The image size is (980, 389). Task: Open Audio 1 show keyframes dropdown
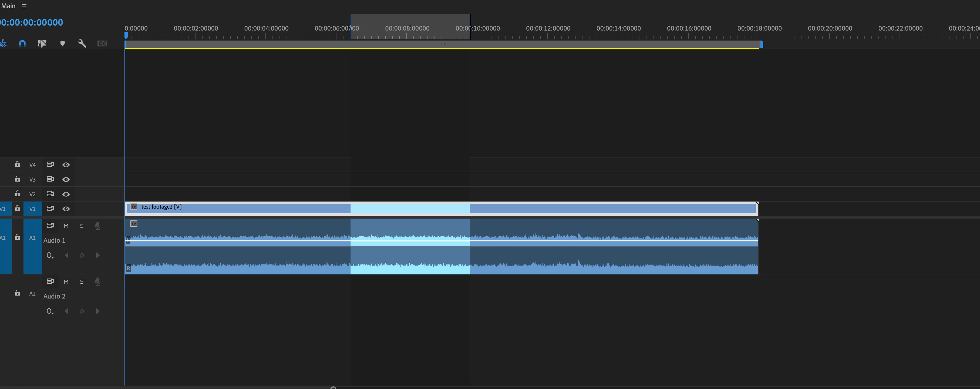coord(50,255)
